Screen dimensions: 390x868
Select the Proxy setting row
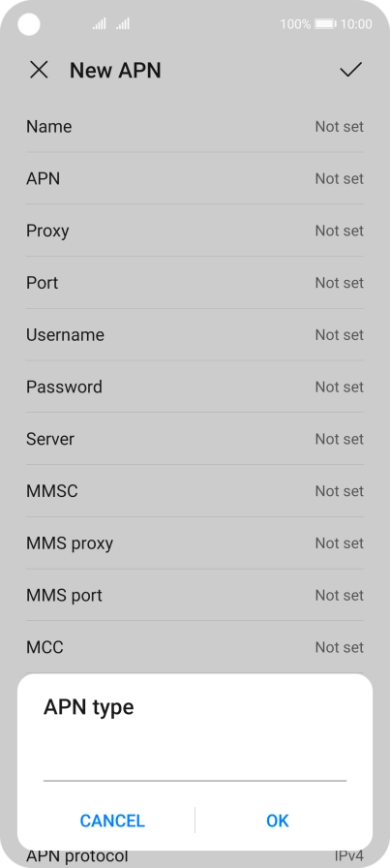pos(195,231)
